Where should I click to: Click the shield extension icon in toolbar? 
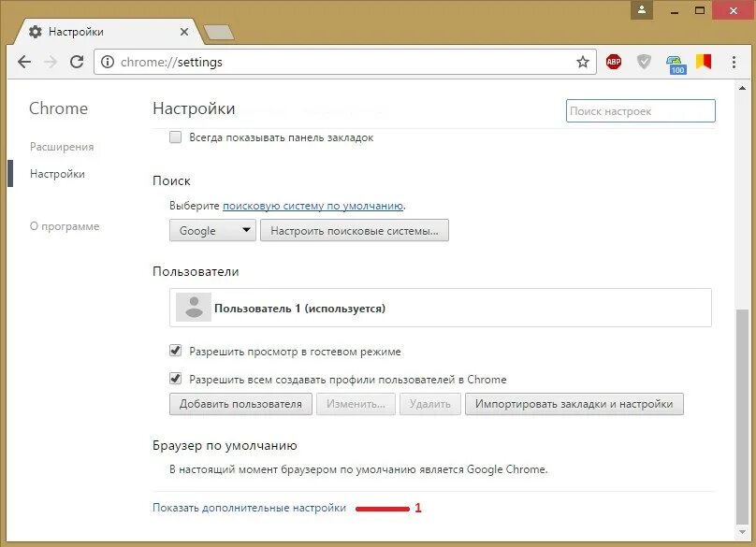tap(644, 62)
